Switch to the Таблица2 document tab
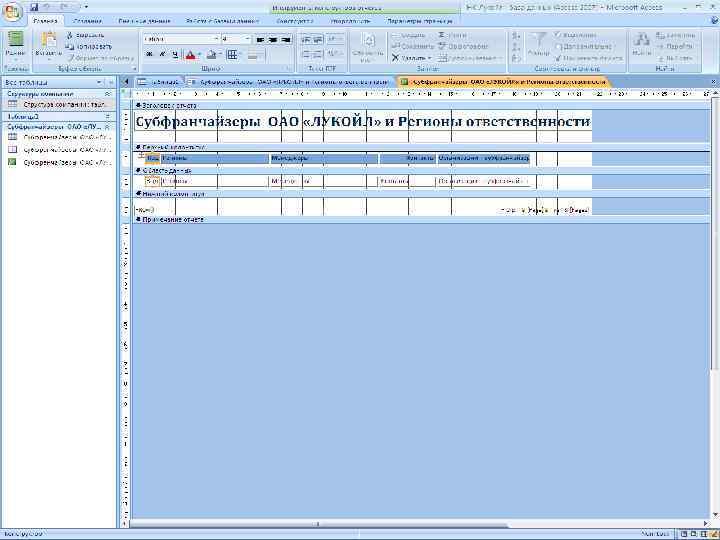Image resolution: width=720 pixels, height=540 pixels. (x=159, y=82)
